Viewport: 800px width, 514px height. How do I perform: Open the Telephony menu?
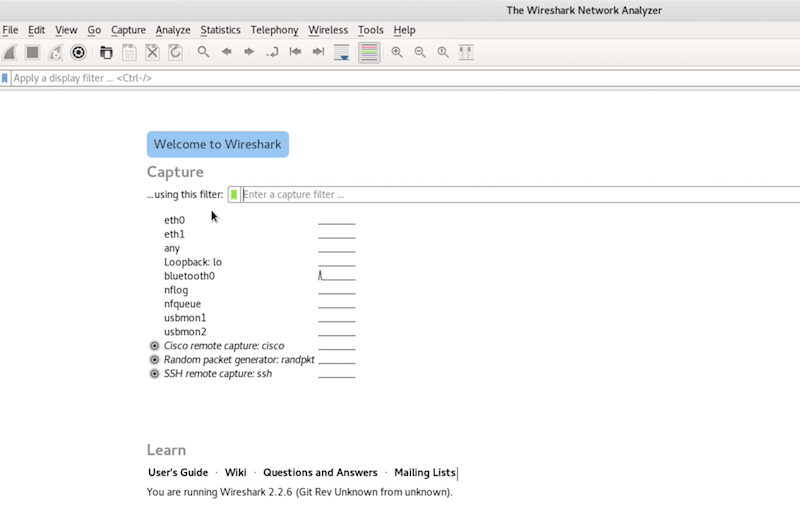click(x=274, y=30)
